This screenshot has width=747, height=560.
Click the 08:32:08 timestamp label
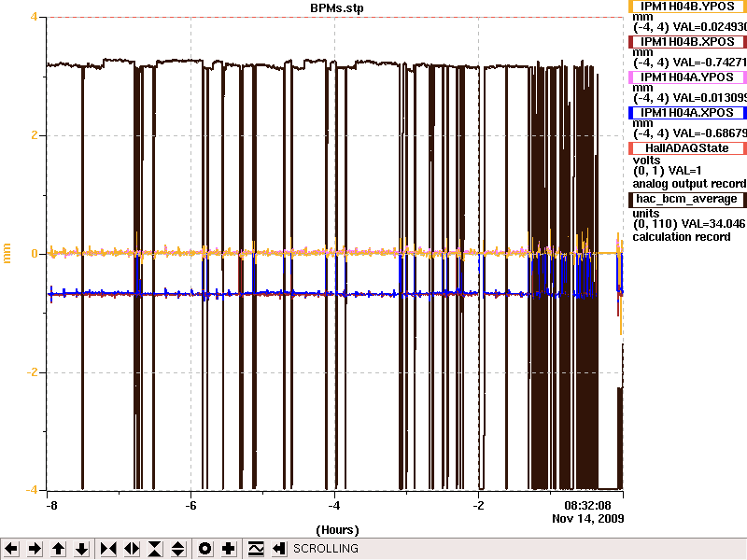587,505
